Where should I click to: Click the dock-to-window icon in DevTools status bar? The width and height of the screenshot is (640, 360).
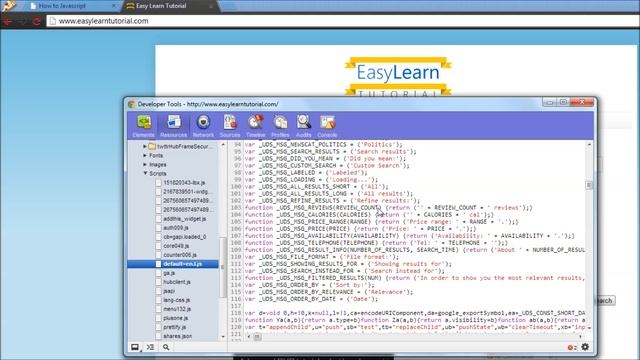pos(135,347)
